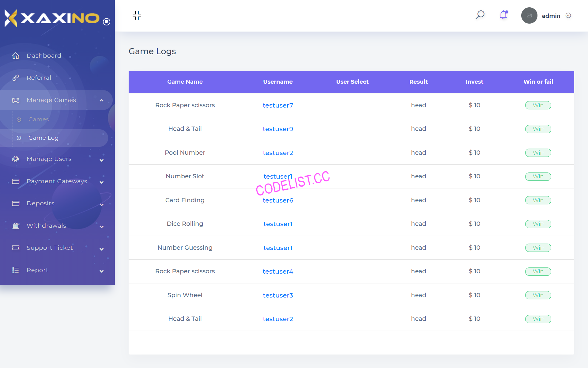This screenshot has height=368, width=588.
Task: Open testuser3 profile link
Action: [278, 295]
